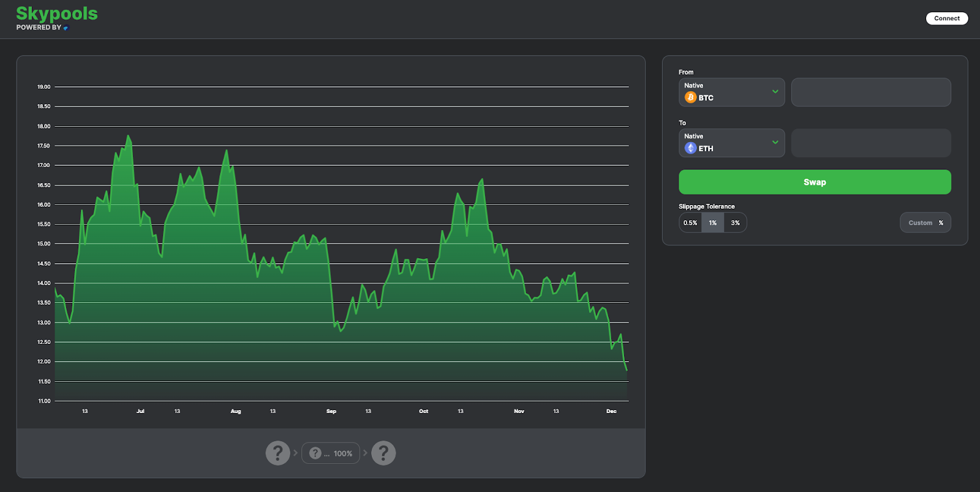This screenshot has height=492, width=980.
Task: Click the 19.00 y-axis value
Action: pyautogui.click(x=44, y=87)
